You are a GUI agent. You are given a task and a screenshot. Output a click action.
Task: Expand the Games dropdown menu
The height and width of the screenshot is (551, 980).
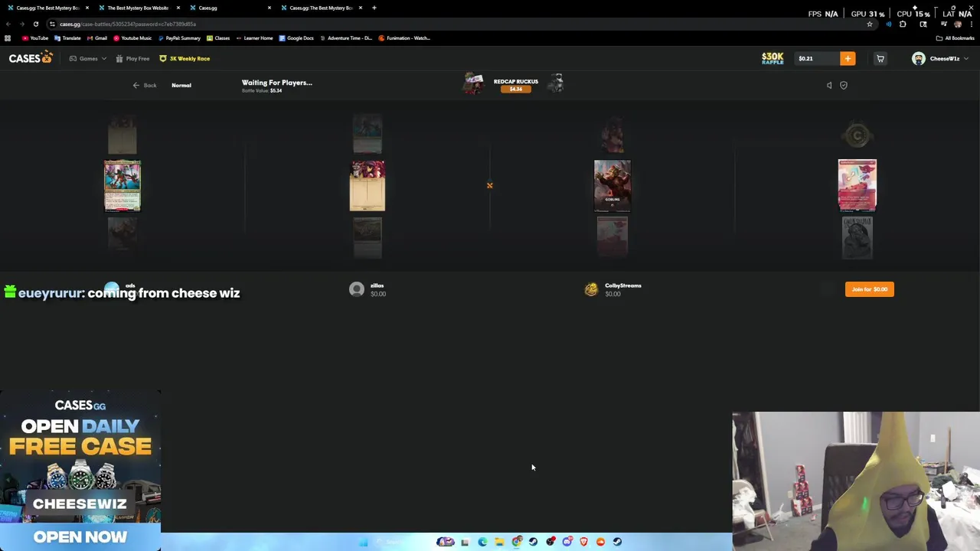[88, 59]
